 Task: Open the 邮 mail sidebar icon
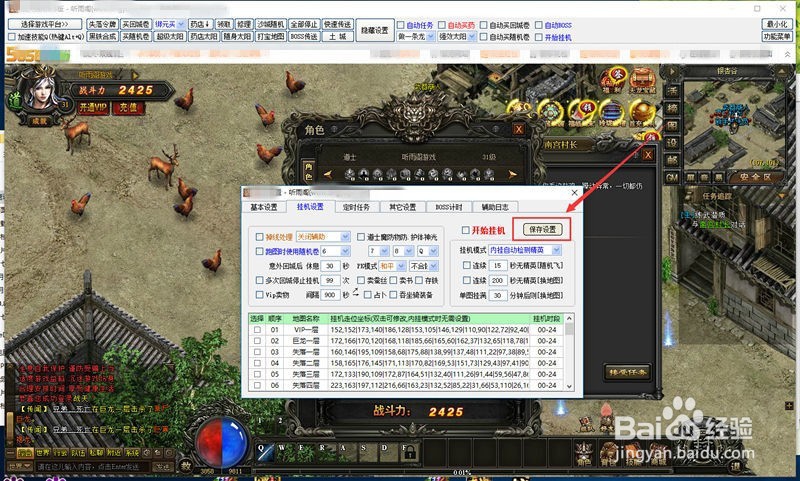click(x=672, y=160)
